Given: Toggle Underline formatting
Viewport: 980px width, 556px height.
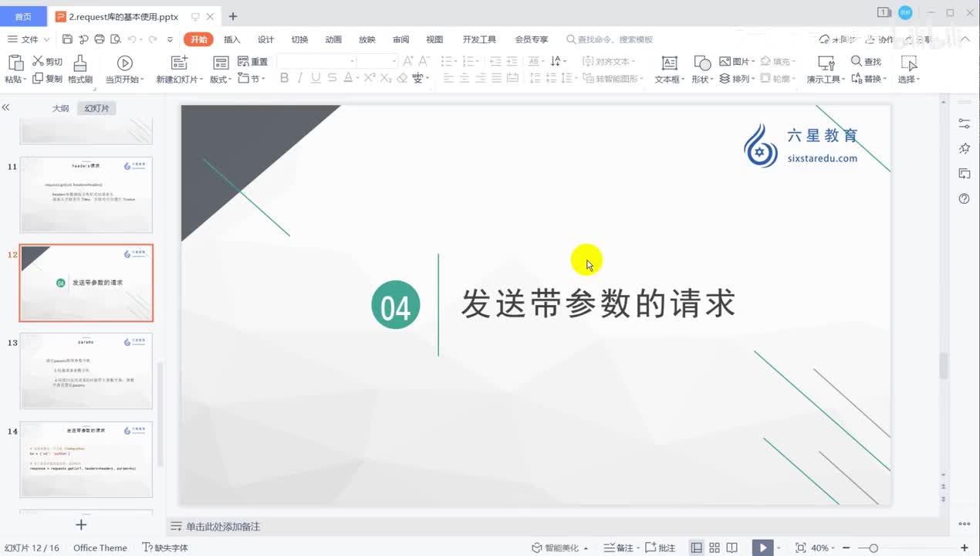Looking at the screenshot, I should pyautogui.click(x=316, y=78).
